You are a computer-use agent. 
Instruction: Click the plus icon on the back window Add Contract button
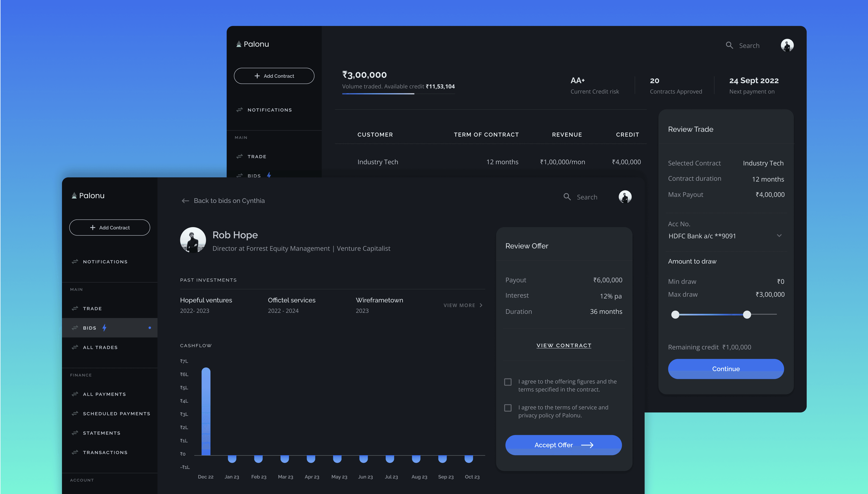point(257,76)
